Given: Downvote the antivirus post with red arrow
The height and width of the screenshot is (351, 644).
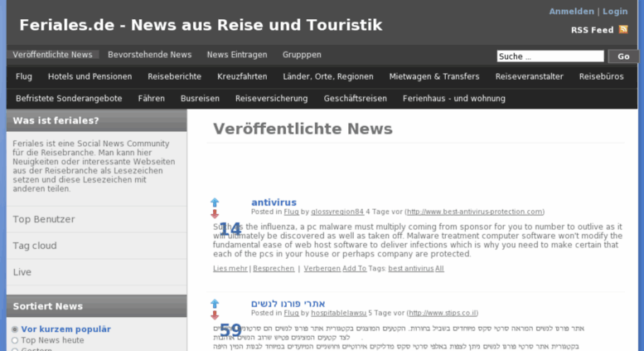Looking at the screenshot, I should click(215, 214).
